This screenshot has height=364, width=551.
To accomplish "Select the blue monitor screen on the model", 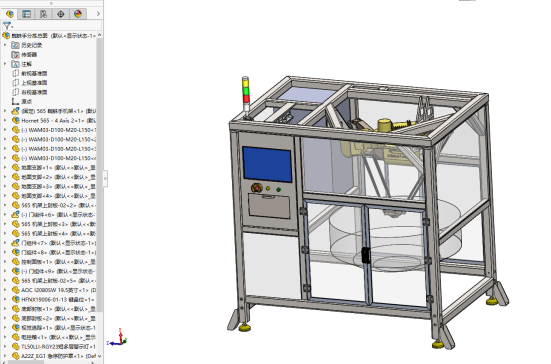I will [267, 164].
